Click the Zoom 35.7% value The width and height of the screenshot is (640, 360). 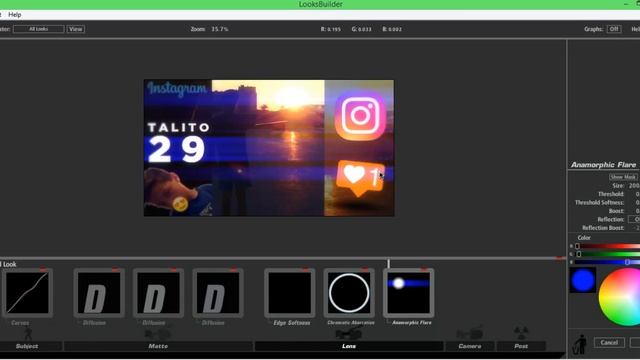tap(220, 29)
